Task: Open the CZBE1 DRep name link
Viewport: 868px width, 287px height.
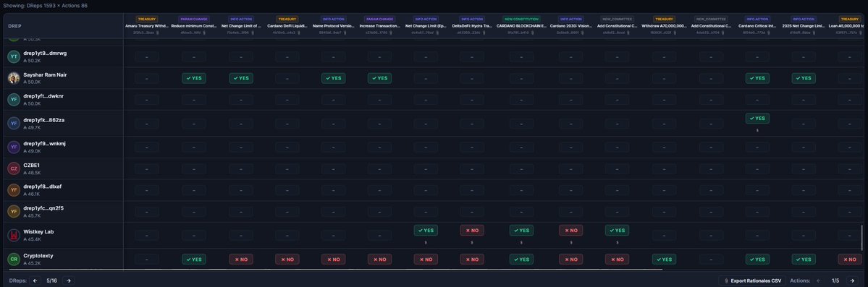Action: (x=32, y=165)
